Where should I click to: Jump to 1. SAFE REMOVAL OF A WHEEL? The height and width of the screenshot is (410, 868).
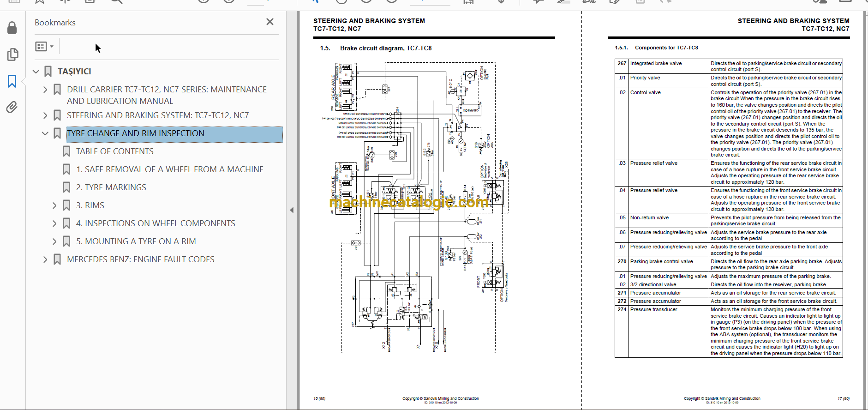pyautogui.click(x=170, y=169)
